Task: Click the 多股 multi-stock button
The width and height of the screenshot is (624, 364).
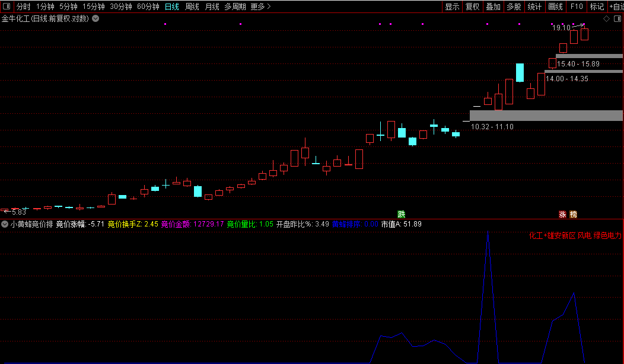Action: tap(514, 7)
